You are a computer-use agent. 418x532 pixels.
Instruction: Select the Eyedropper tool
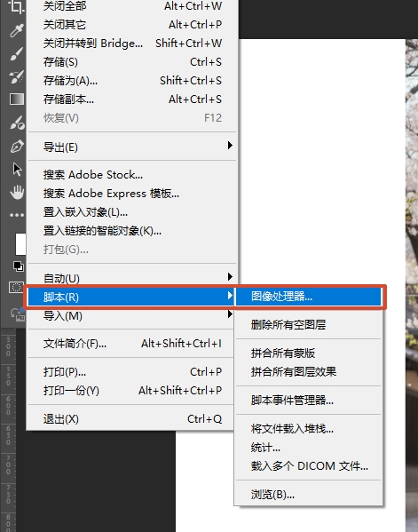pos(16,30)
